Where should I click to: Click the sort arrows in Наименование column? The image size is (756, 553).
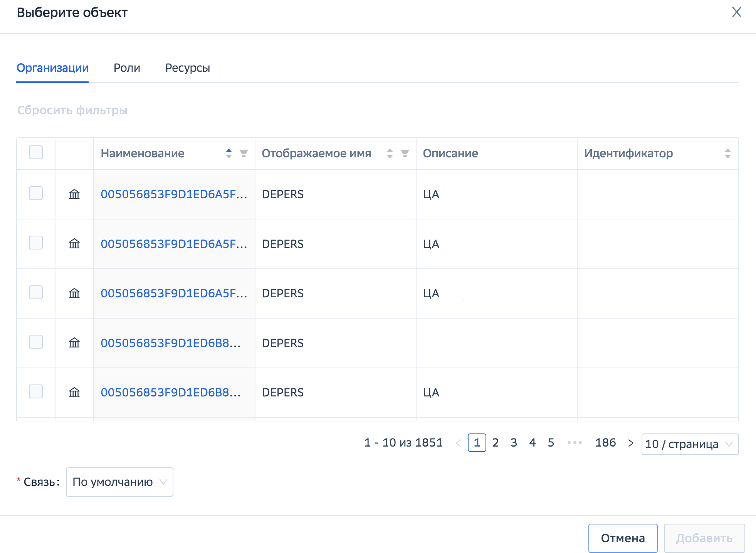[229, 153]
